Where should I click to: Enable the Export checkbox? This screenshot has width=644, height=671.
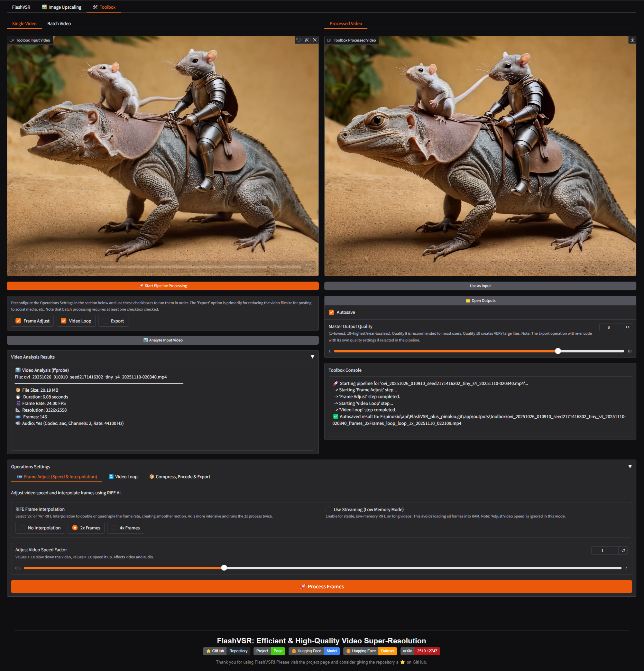tap(106, 321)
